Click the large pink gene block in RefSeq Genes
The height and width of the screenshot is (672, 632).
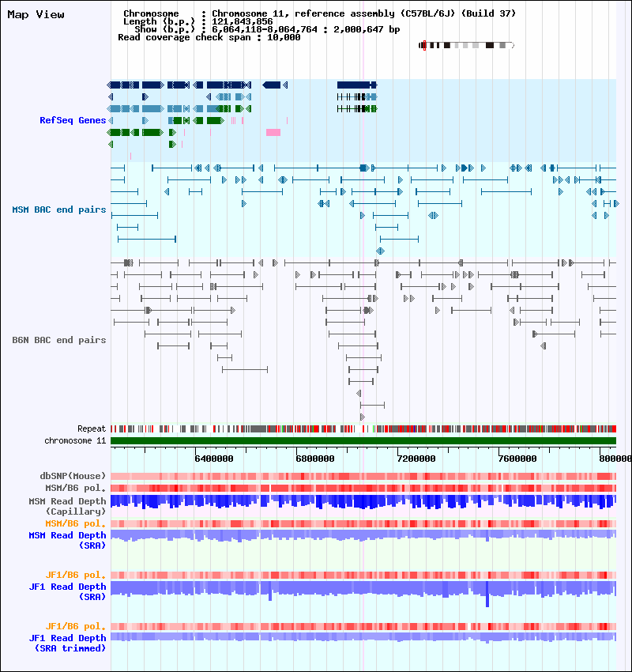click(273, 133)
